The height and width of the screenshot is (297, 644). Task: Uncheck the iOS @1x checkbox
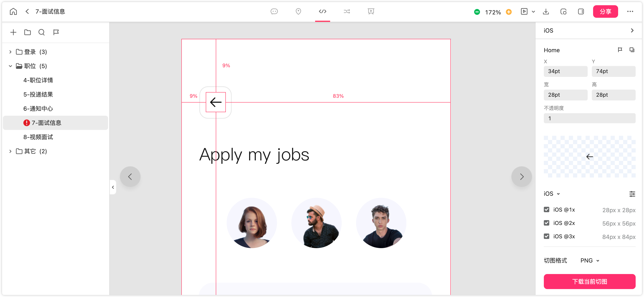click(547, 210)
